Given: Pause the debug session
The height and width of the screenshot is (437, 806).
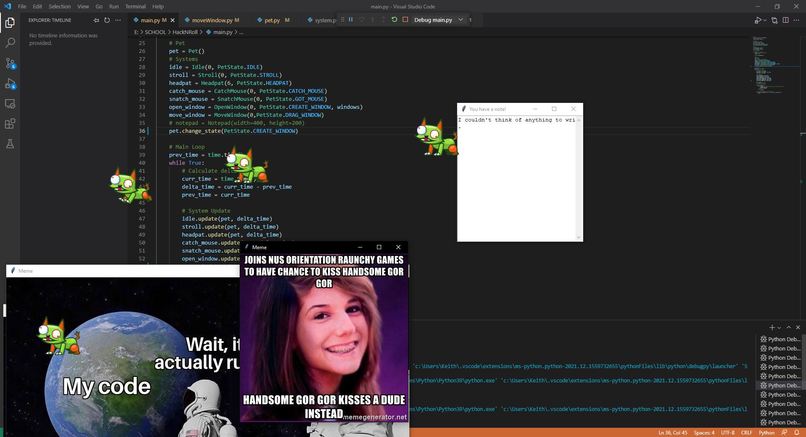Looking at the screenshot, I should 351,20.
